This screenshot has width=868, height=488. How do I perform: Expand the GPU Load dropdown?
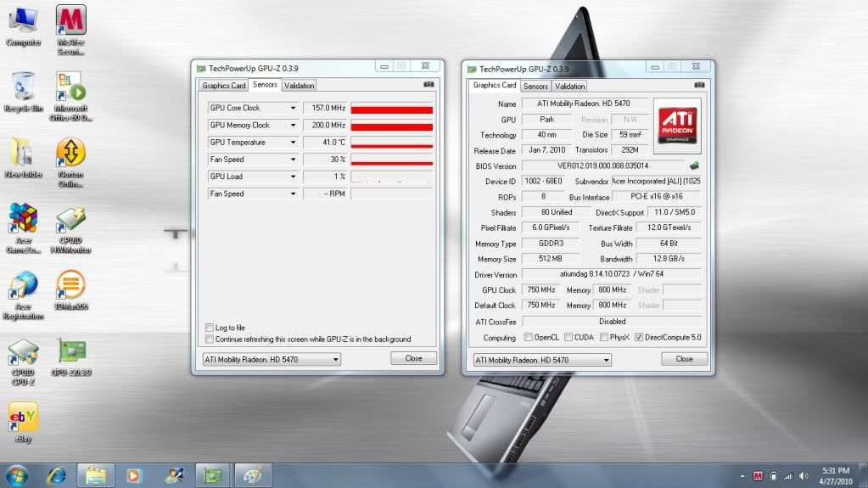[x=293, y=177]
